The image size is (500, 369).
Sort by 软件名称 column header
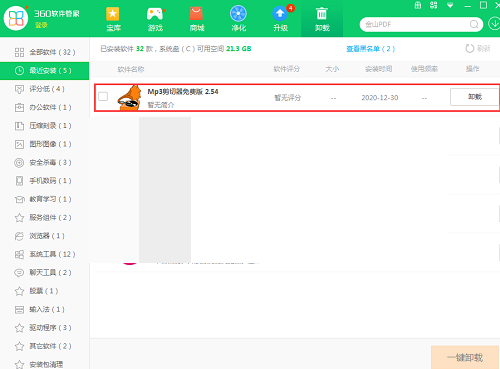(131, 69)
